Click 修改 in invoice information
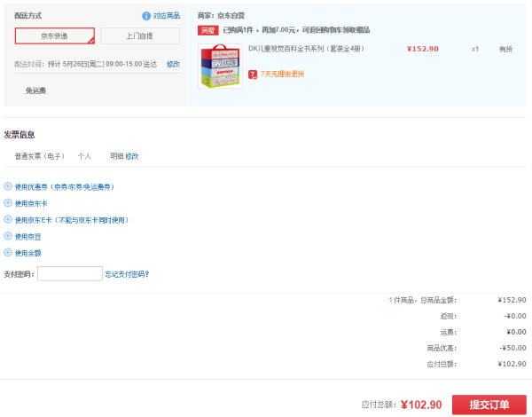Screen dimensions: 532x417 pos(131,156)
